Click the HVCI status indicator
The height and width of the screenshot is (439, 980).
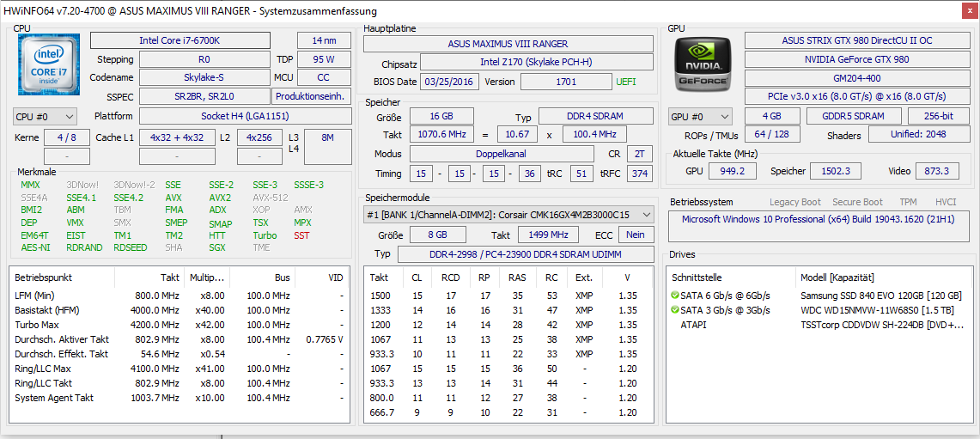click(x=946, y=202)
